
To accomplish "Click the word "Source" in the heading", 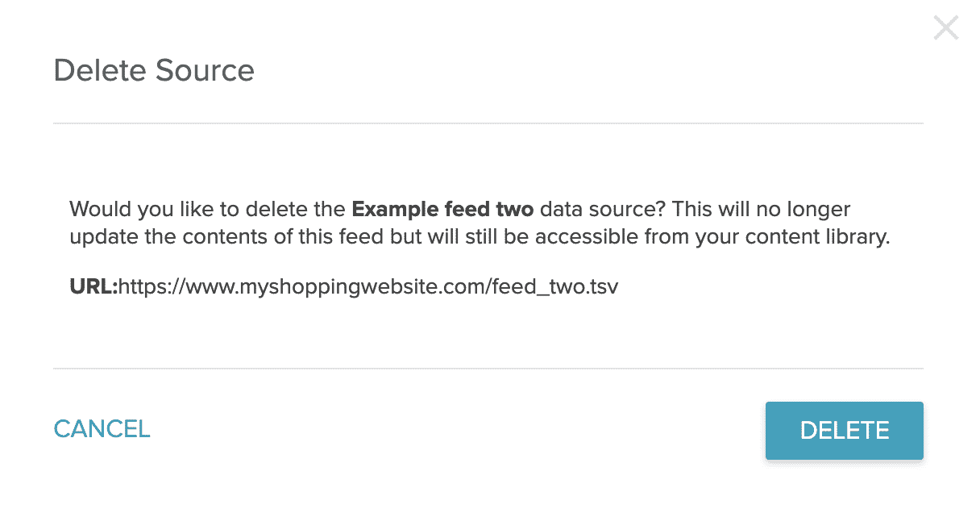I will [x=205, y=71].
